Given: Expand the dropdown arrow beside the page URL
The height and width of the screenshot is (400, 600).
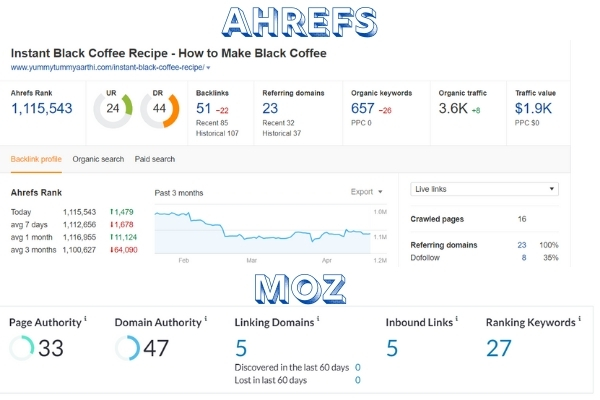Looking at the screenshot, I should pyautogui.click(x=209, y=68).
